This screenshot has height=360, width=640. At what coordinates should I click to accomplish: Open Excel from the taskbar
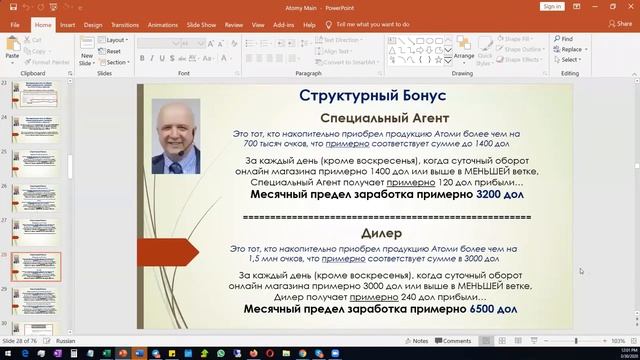click(x=107, y=353)
